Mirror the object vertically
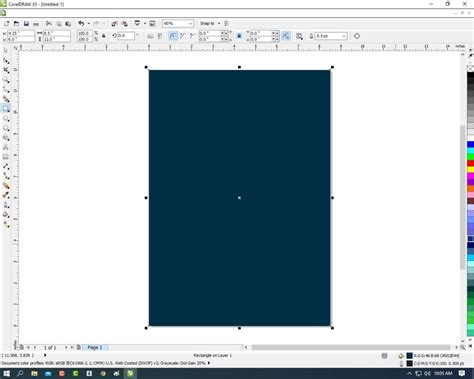 click(x=160, y=36)
